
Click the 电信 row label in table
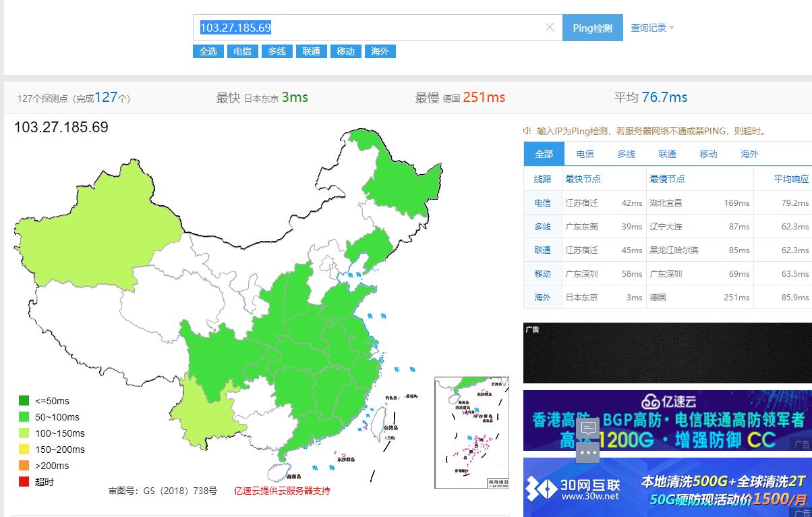click(542, 202)
